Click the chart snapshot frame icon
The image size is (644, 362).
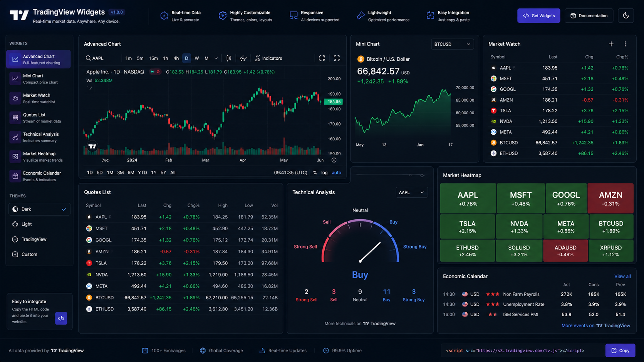point(322,58)
